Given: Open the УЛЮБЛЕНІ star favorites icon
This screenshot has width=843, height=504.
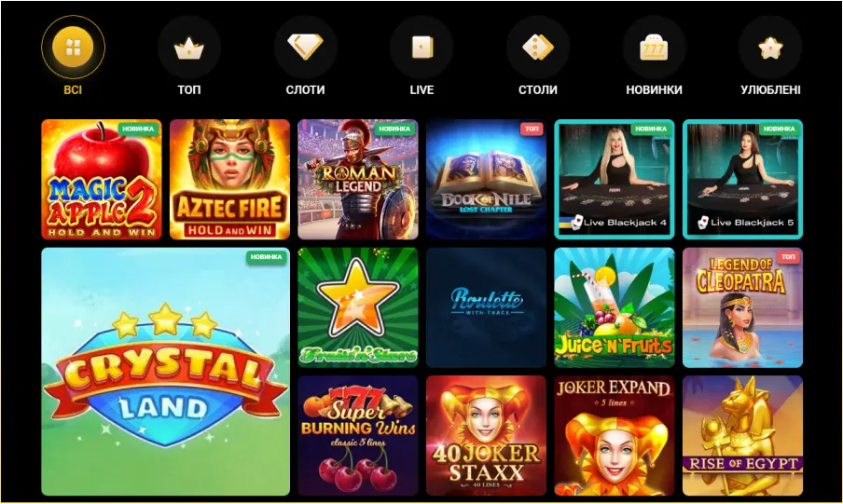Looking at the screenshot, I should pos(770,48).
